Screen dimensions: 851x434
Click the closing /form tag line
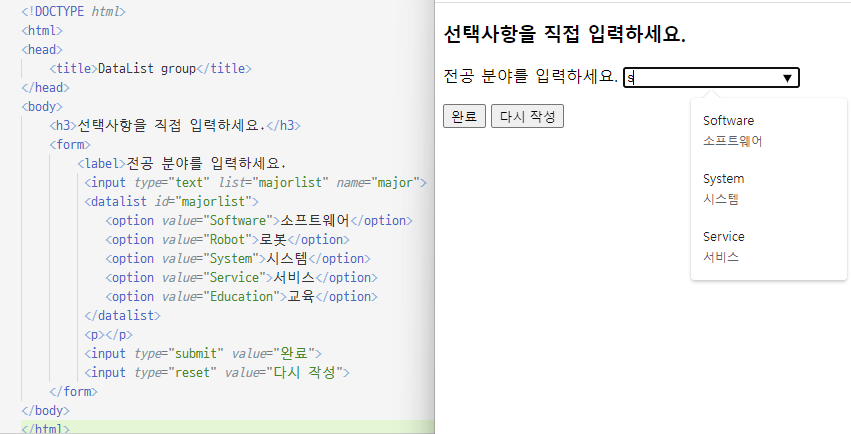[73, 391]
